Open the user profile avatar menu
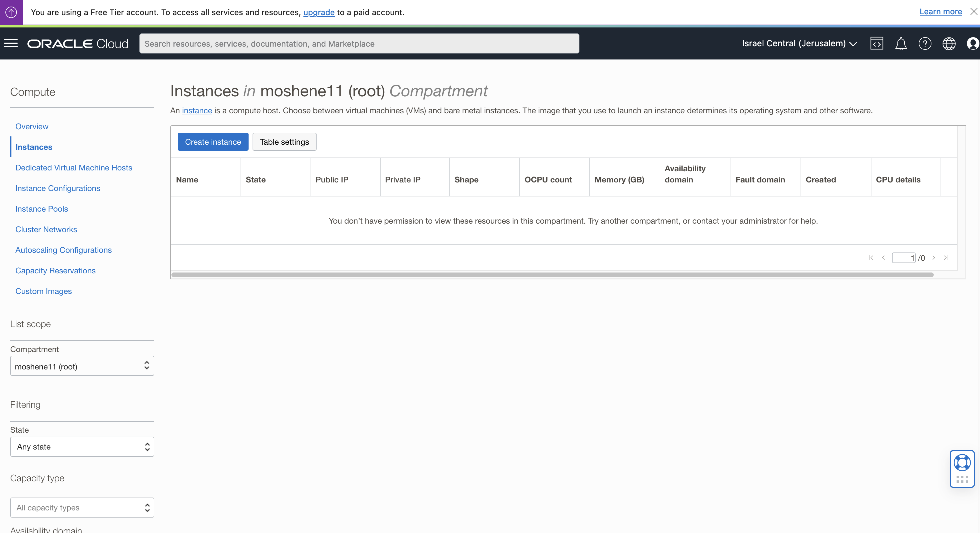Image resolution: width=980 pixels, height=533 pixels. [973, 43]
